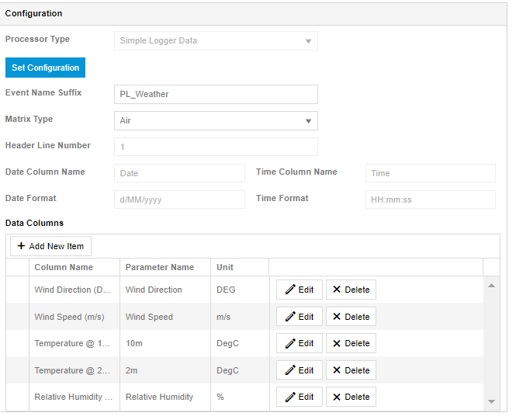Delete the Relative Humidity row
The width and height of the screenshot is (516, 420).
click(351, 397)
